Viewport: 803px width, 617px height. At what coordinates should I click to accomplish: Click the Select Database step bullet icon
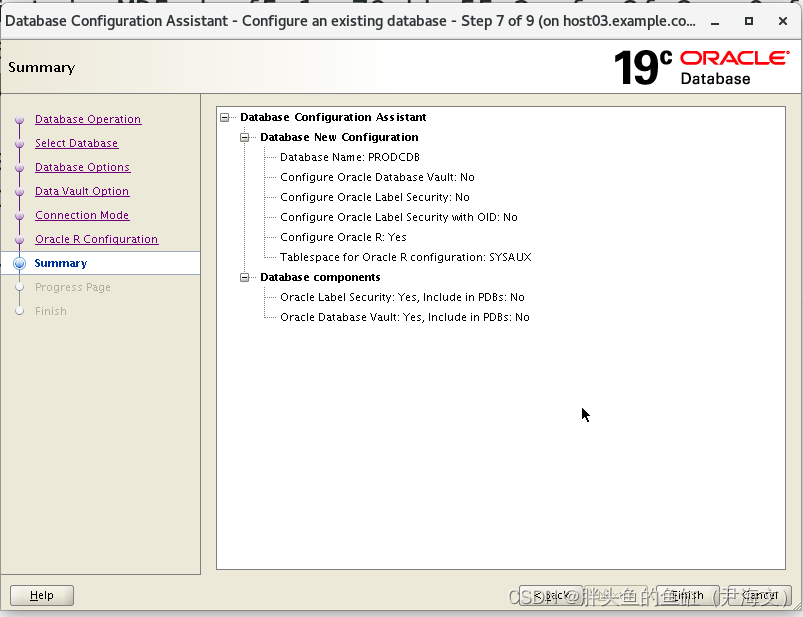[19, 144]
